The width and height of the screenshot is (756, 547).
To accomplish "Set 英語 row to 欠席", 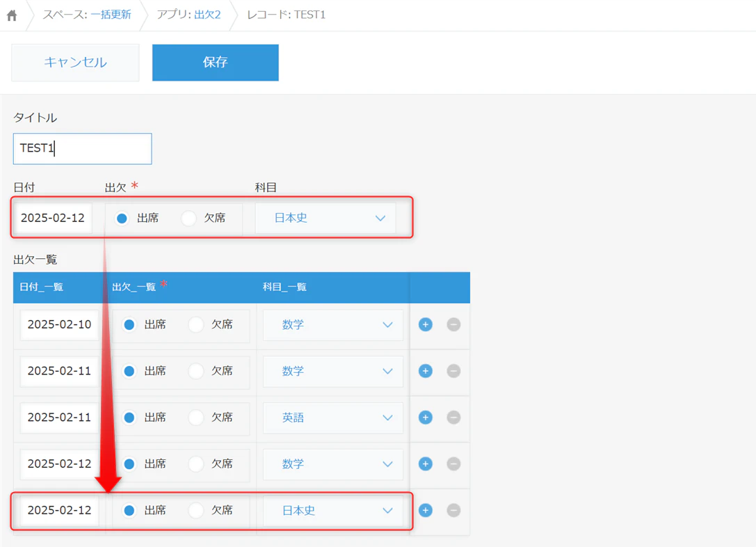I will point(195,418).
